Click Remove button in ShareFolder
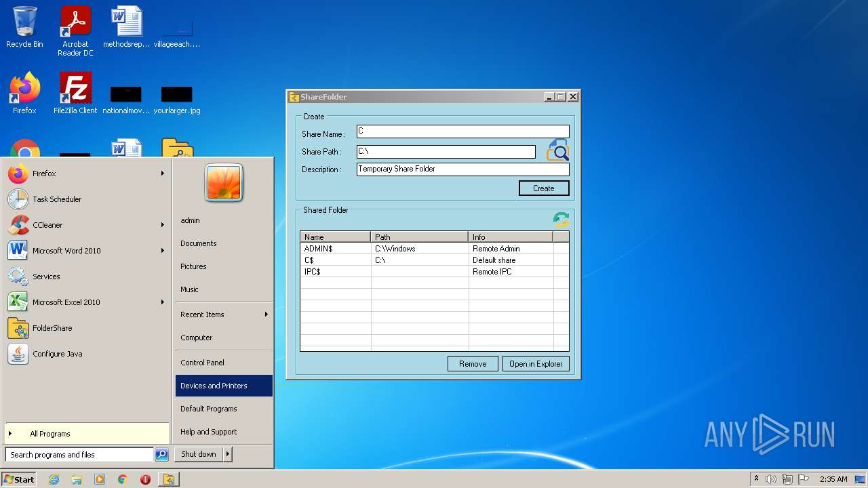The image size is (868, 488). tap(473, 364)
